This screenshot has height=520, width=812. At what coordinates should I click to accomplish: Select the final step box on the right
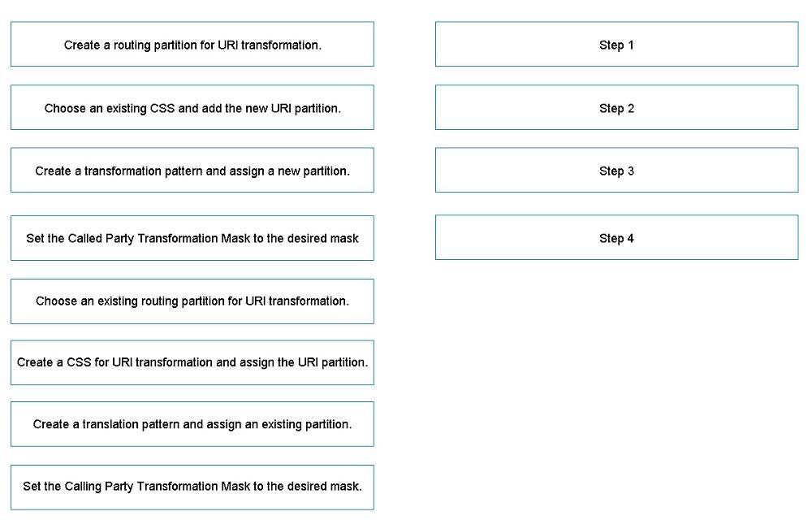point(616,238)
